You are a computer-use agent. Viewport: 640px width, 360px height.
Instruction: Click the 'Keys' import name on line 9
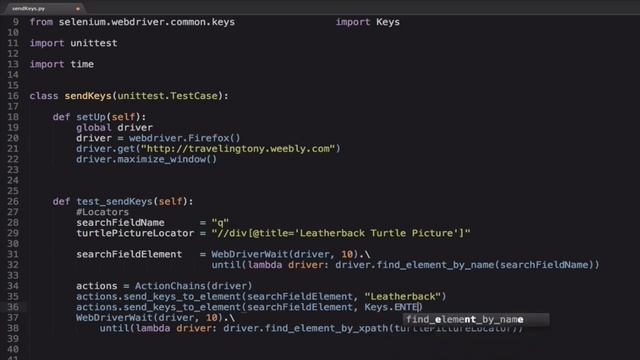388,22
